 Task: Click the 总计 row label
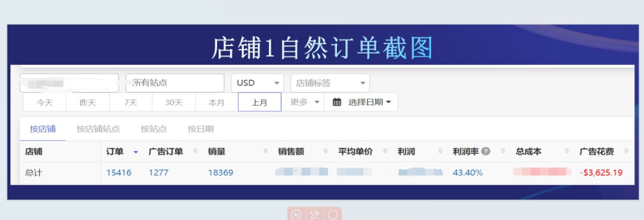click(x=33, y=173)
